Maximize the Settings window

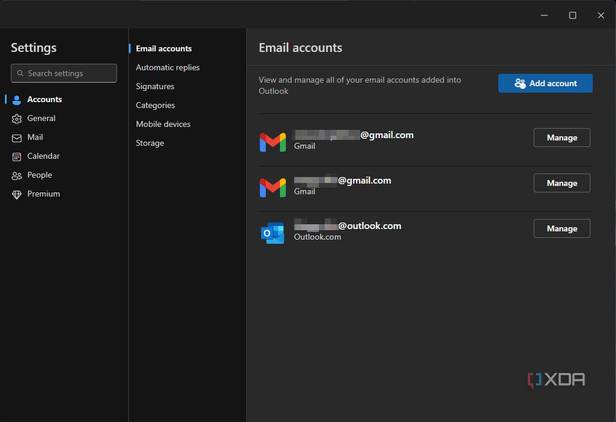click(572, 15)
